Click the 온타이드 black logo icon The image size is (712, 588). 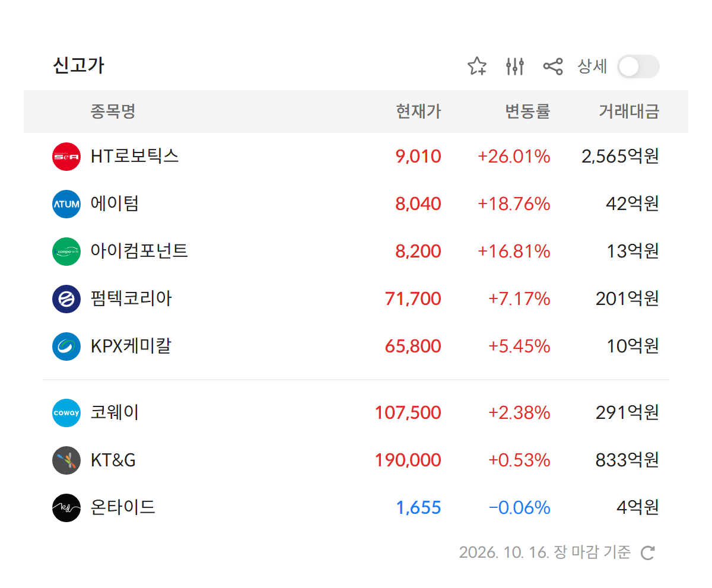pyautogui.click(x=66, y=508)
